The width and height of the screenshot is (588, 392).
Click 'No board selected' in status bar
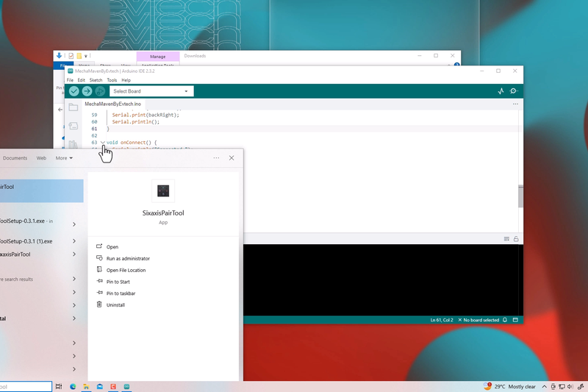478,320
